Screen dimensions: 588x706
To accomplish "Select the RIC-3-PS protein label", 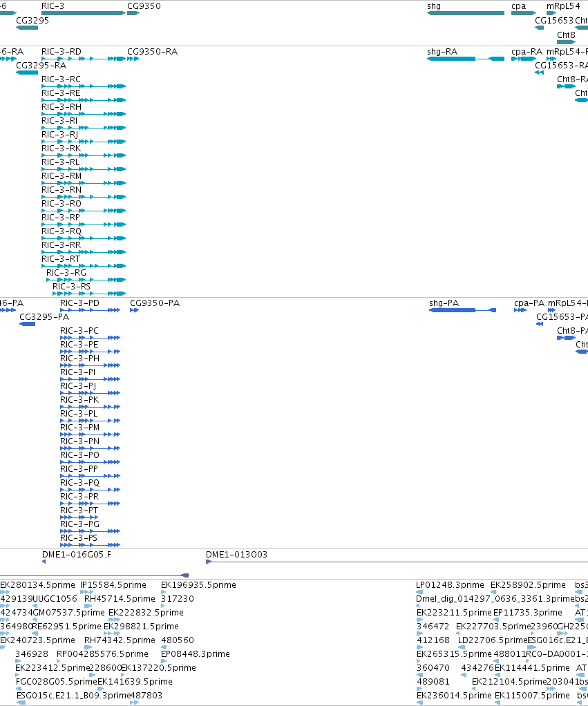I will [x=79, y=538].
